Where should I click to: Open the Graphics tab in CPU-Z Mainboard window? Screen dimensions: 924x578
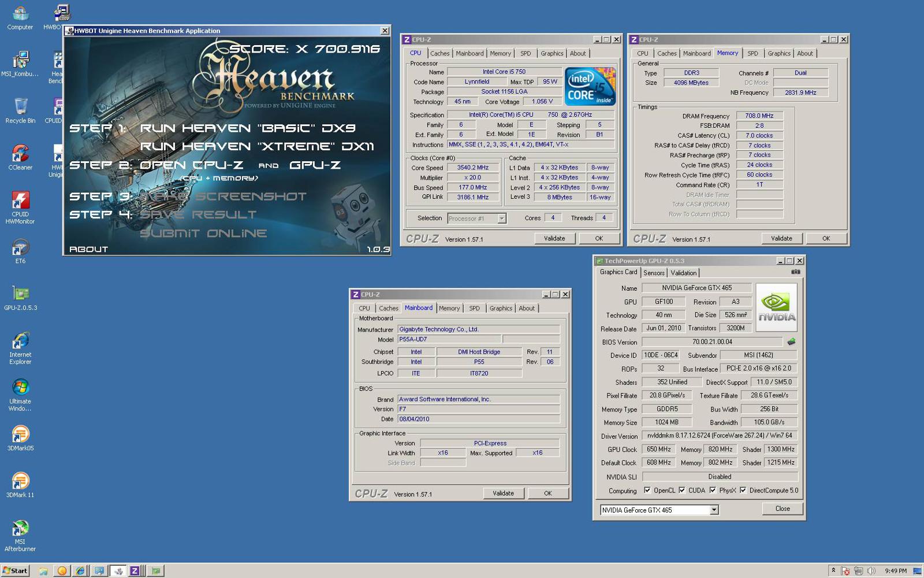tap(501, 308)
